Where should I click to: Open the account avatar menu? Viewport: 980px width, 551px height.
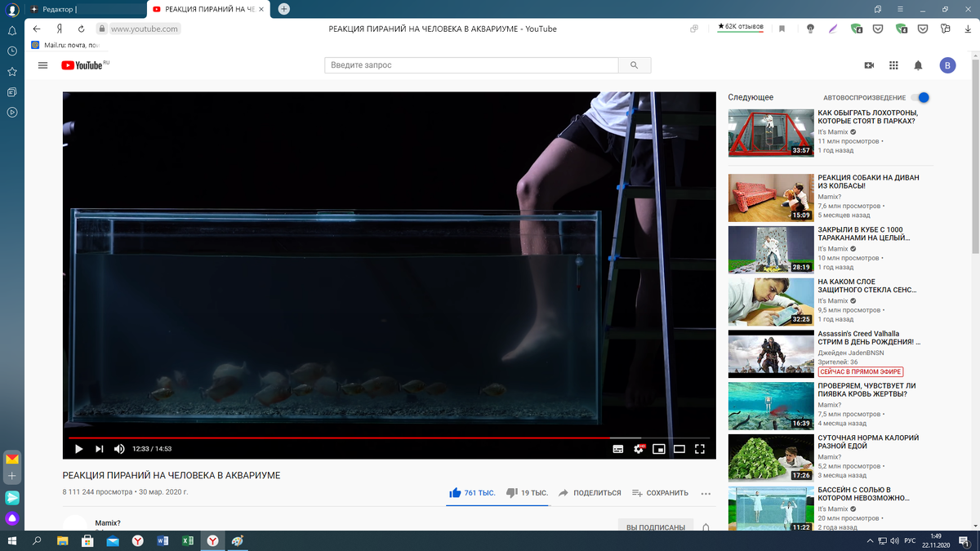[x=947, y=65]
